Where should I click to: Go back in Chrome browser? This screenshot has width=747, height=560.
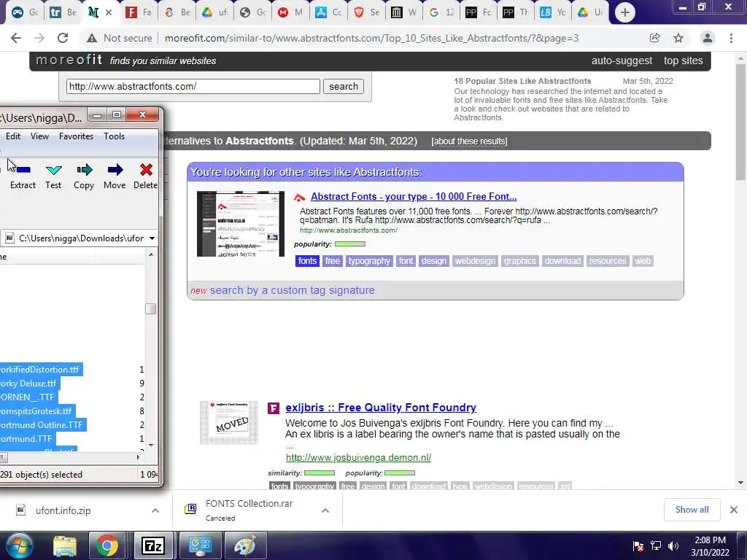tap(16, 38)
